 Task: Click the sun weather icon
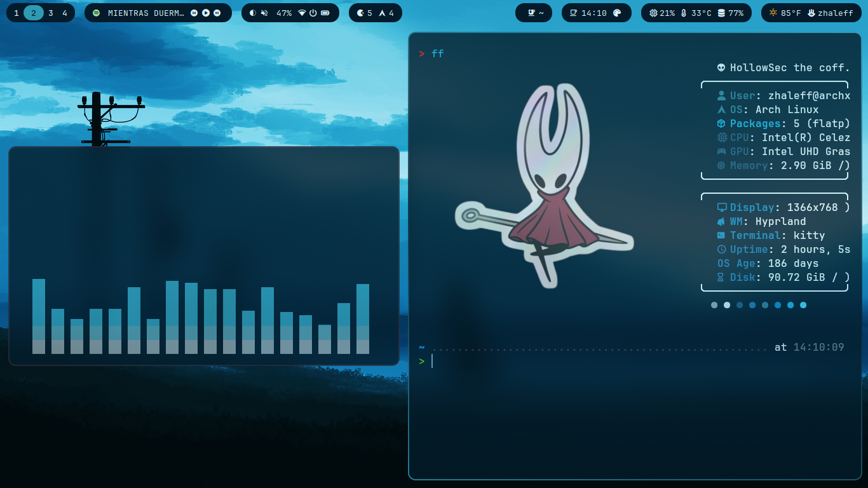click(x=773, y=13)
